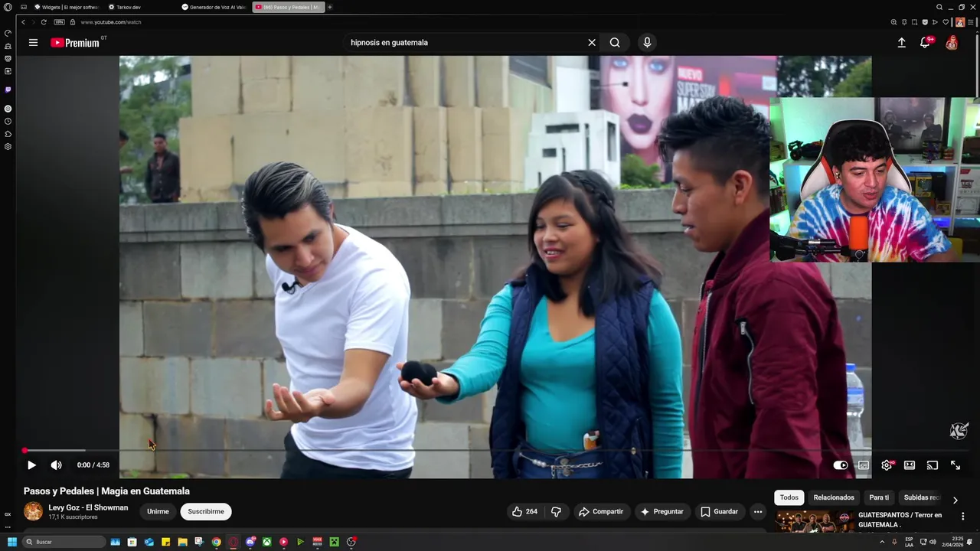980x551 pixels.
Task: Open YouTube account avatar menu
Action: 952,43
